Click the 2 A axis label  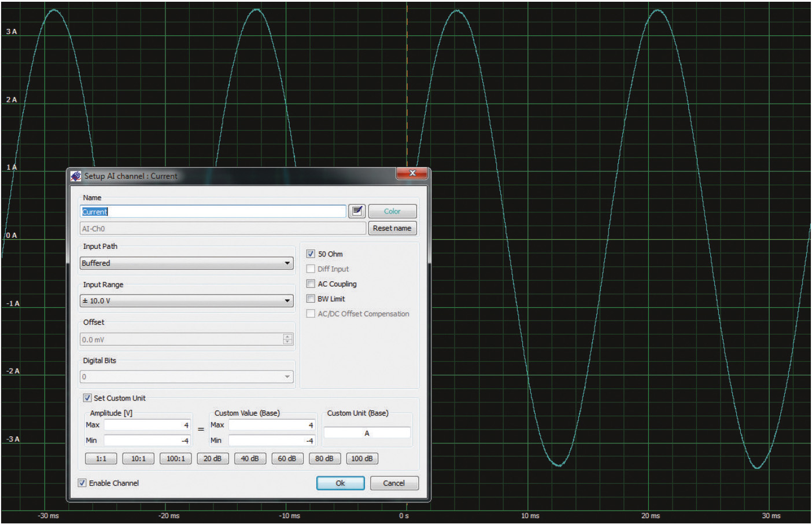point(12,100)
